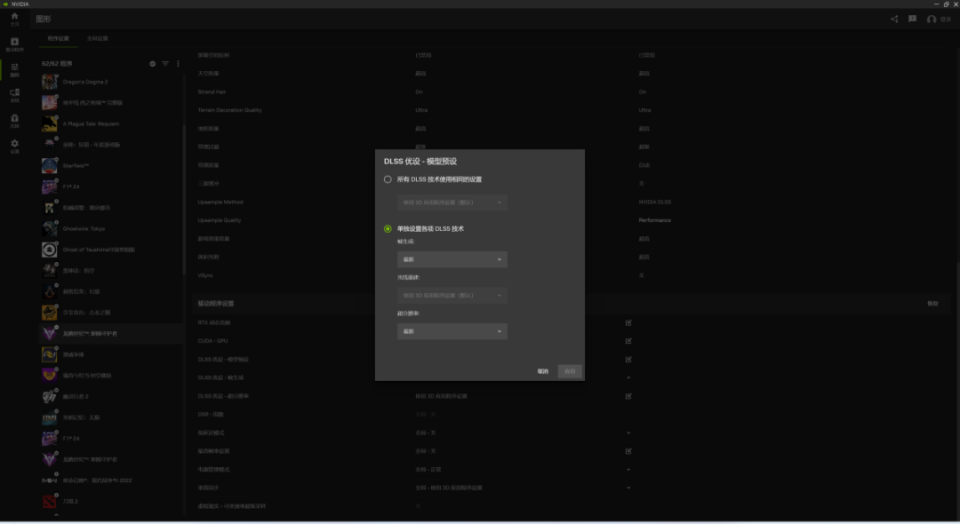Viewport: 960px width, 524px height.
Task: Open the Home page in sidebar
Action: coord(15,19)
